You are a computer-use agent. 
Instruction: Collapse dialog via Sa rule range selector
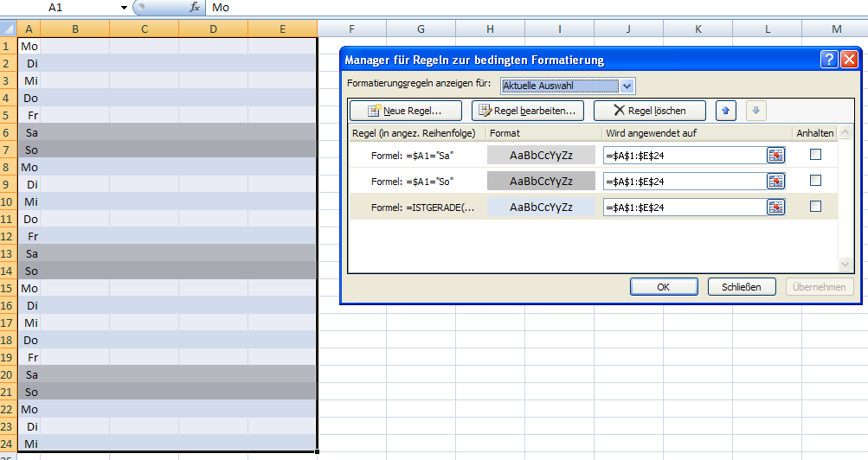pos(776,156)
